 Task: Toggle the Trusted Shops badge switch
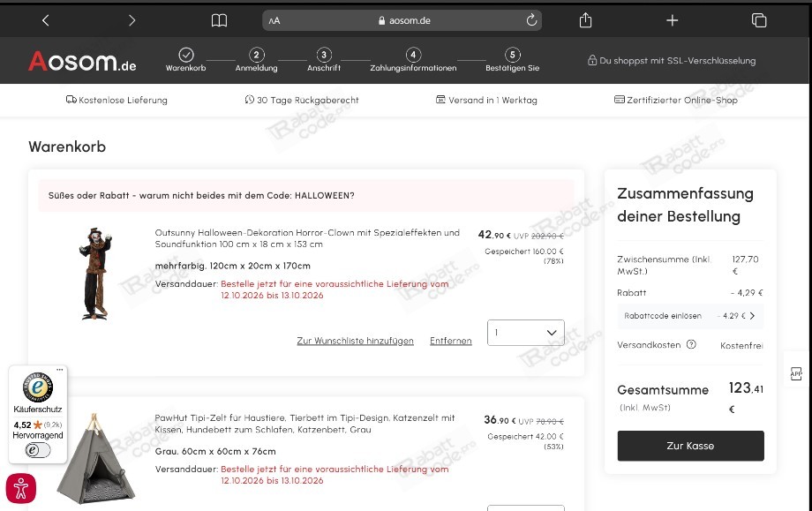(38, 450)
